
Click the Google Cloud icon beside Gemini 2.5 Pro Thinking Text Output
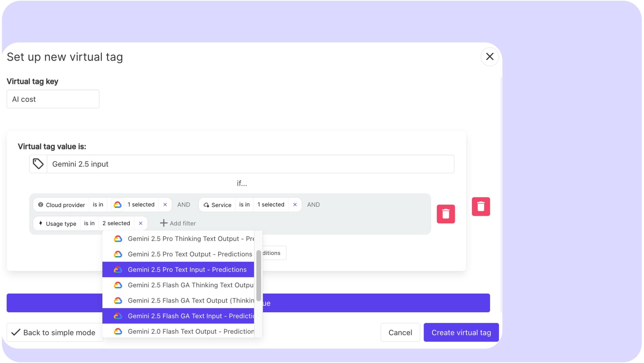pos(118,238)
